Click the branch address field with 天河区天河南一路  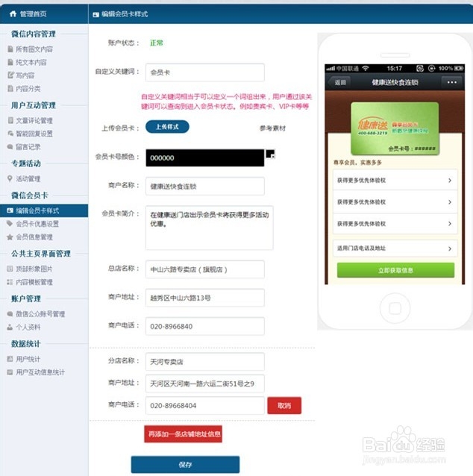click(x=205, y=383)
